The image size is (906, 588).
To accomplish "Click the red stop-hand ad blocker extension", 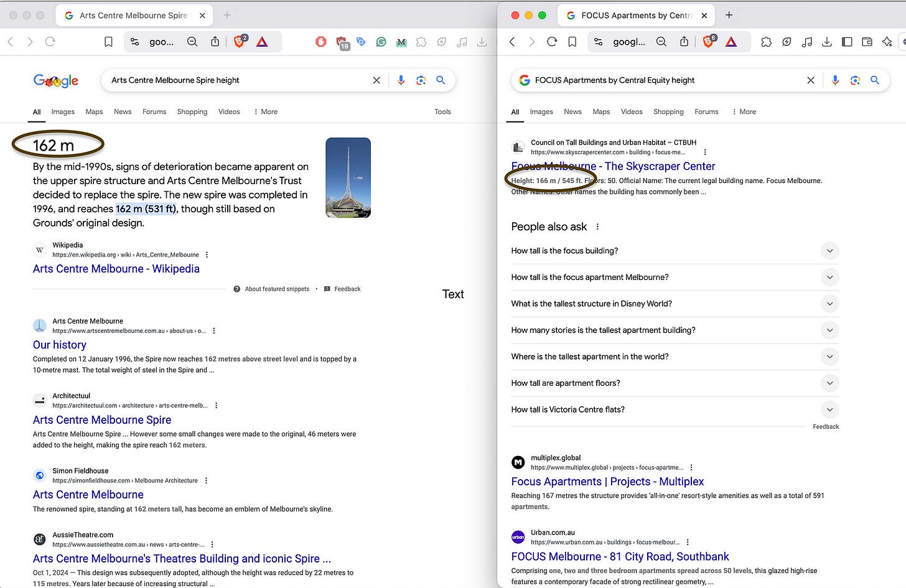I will 321,42.
